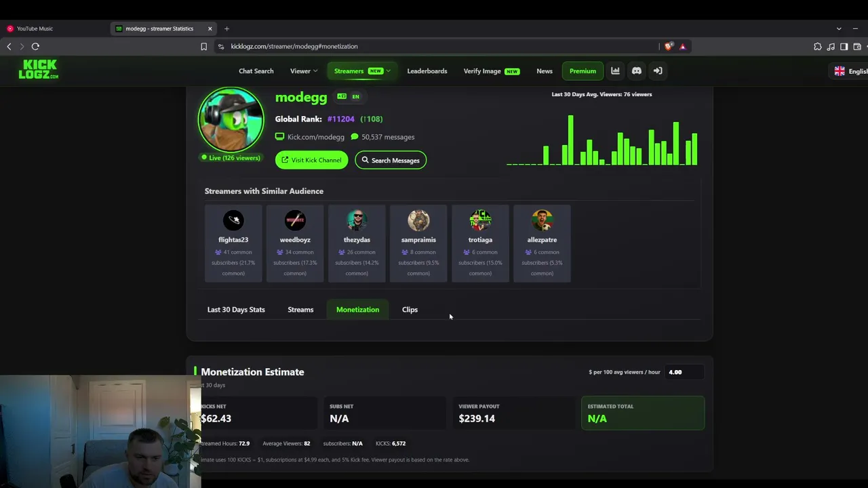Open the browser tab search chevron

(839, 28)
